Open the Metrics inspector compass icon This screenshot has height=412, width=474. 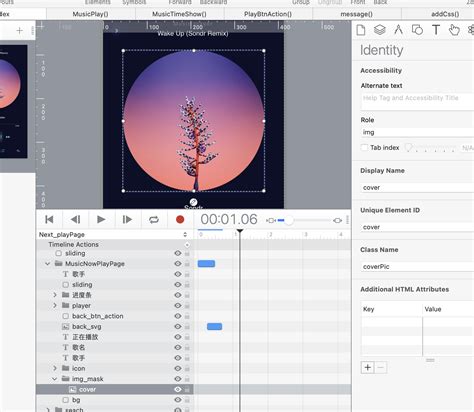coord(398,30)
